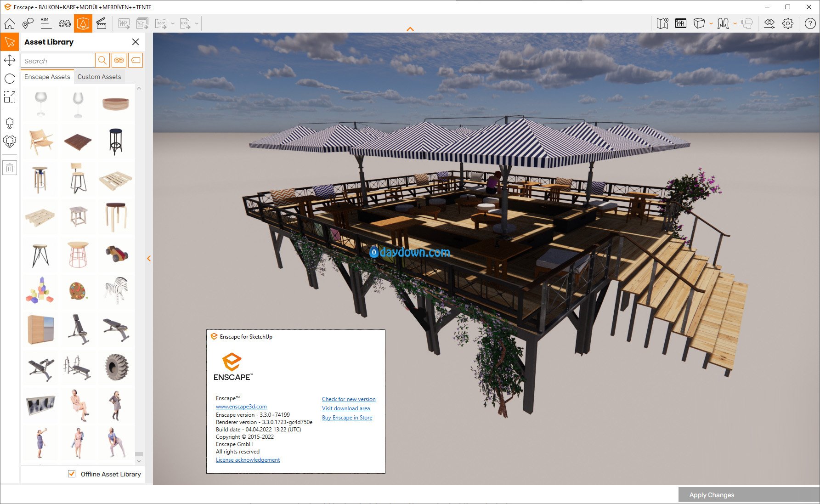Screen dimensions: 820x504
Task: Expand dropdown next to navigation mode icon
Action: point(735,23)
